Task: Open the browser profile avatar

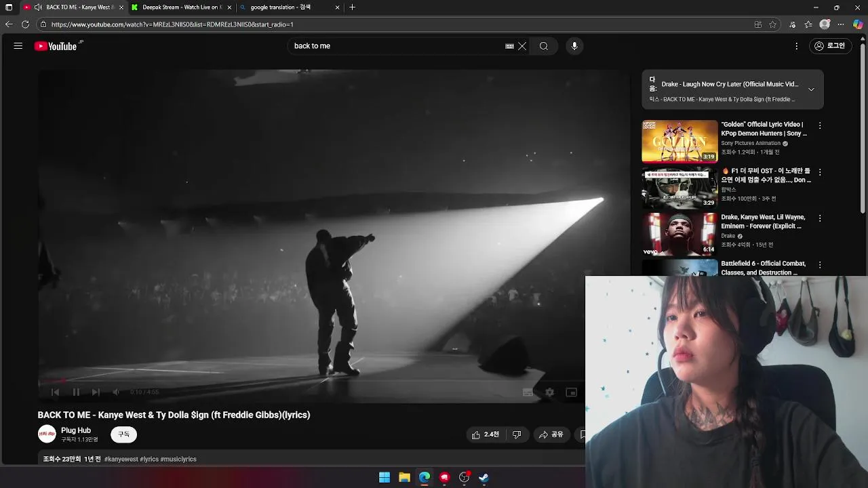Action: (825, 24)
